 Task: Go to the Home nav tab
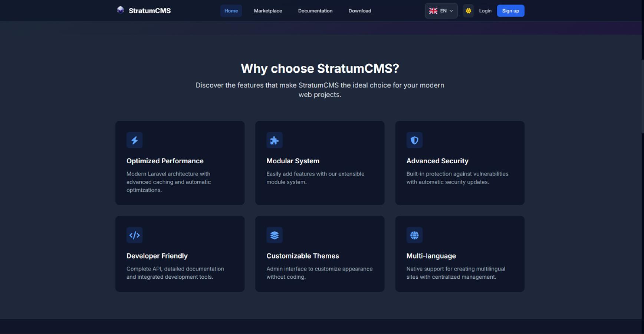231,11
